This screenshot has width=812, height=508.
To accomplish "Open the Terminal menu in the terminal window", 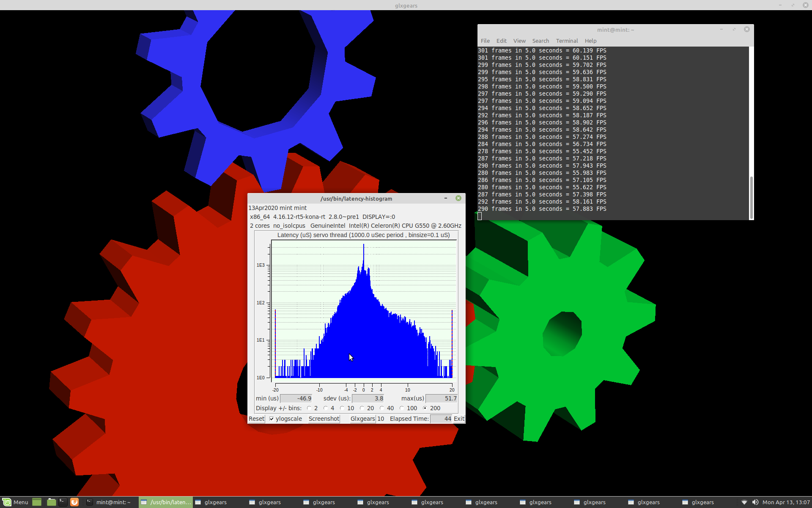I will [x=567, y=41].
